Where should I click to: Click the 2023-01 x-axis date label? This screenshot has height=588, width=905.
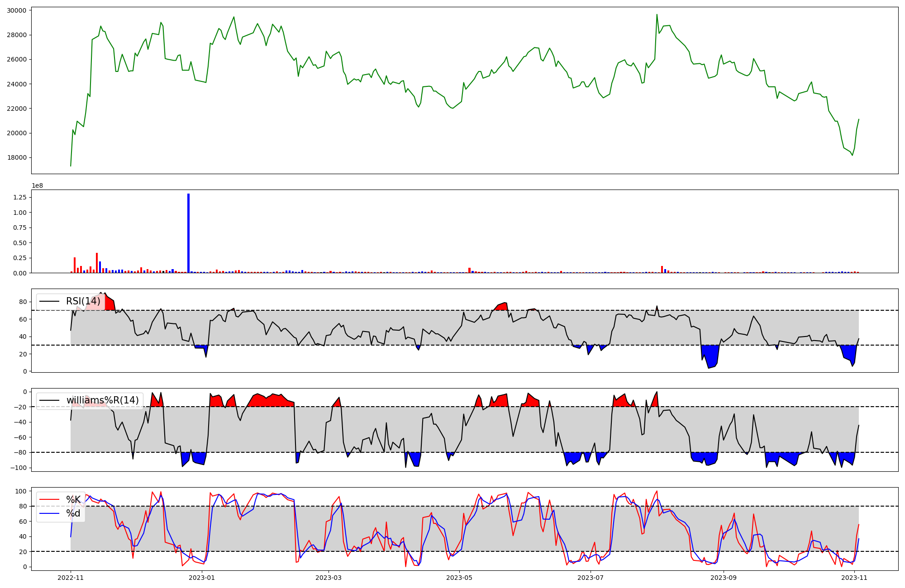[202, 578]
